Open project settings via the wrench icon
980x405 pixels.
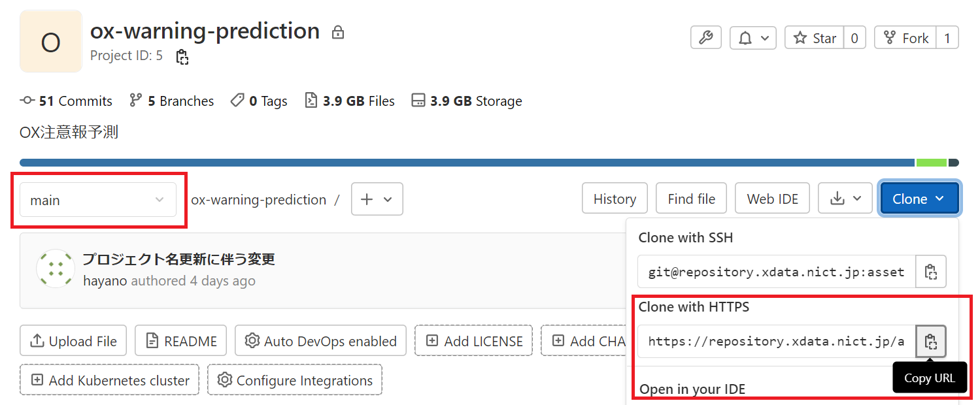tap(705, 37)
